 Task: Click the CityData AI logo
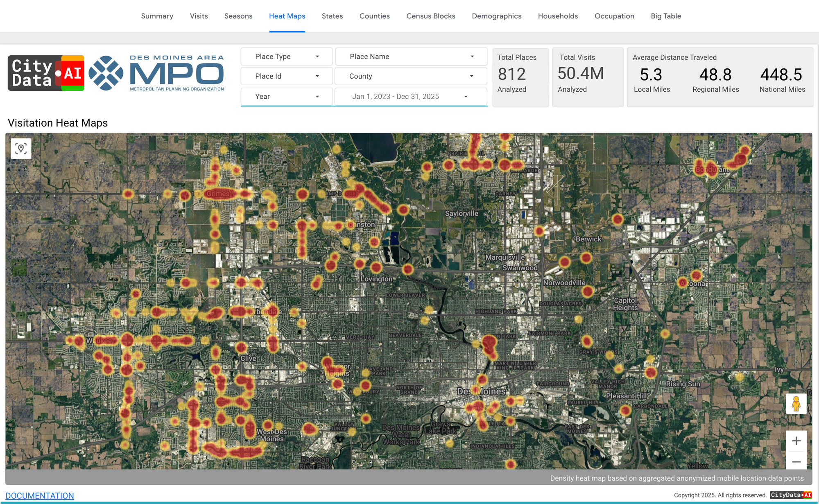point(46,73)
